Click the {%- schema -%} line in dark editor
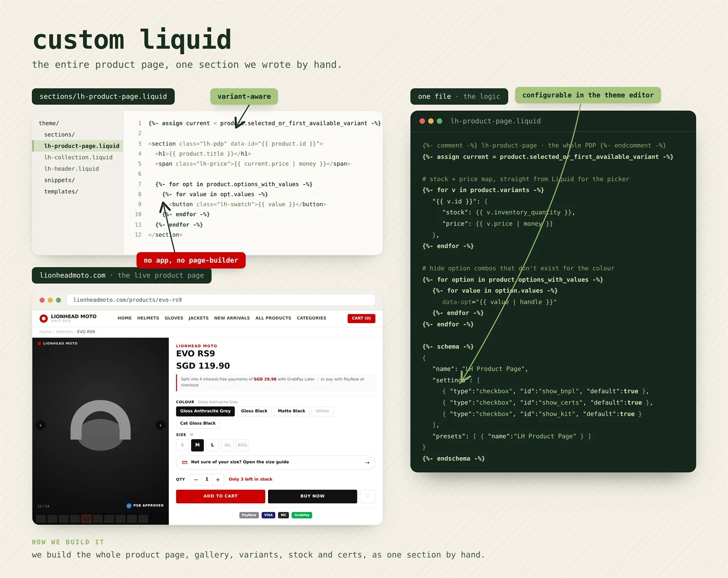728x578 pixels. point(448,347)
